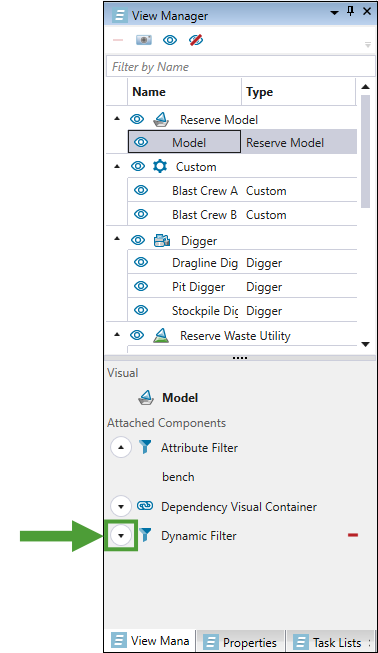Click the red minus remove icon in toolbar

[118, 40]
